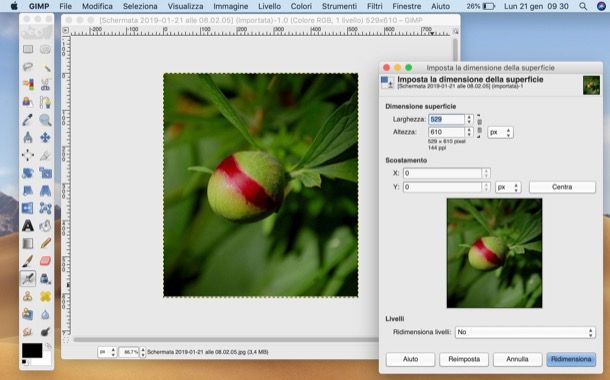This screenshot has height=380, width=610.
Task: Select the Heal bandage tool
Action: [45, 296]
